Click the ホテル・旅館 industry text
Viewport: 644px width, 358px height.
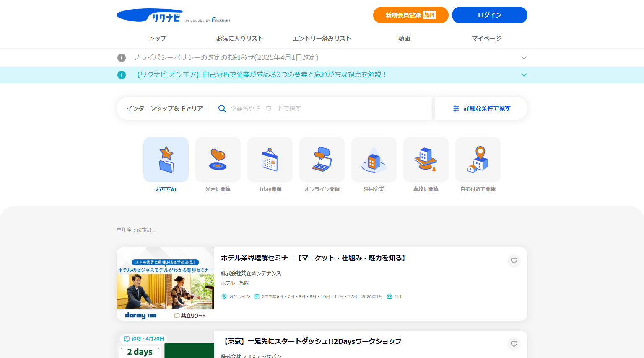coord(235,283)
